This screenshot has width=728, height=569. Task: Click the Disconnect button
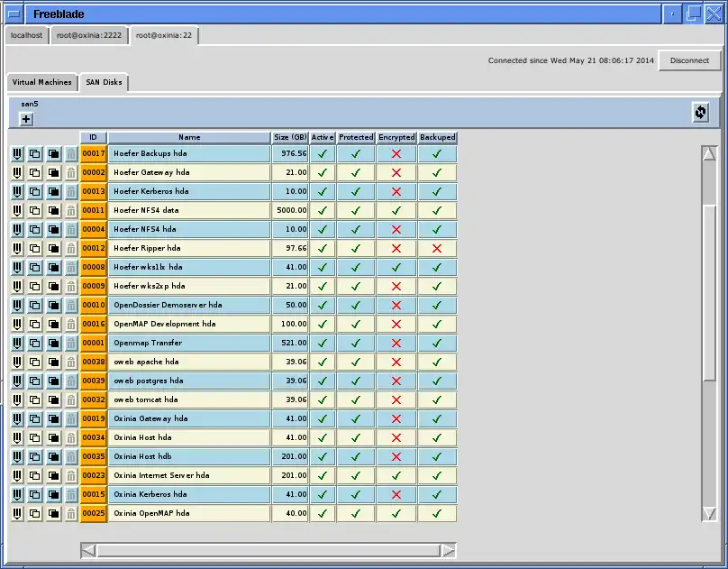[689, 60]
